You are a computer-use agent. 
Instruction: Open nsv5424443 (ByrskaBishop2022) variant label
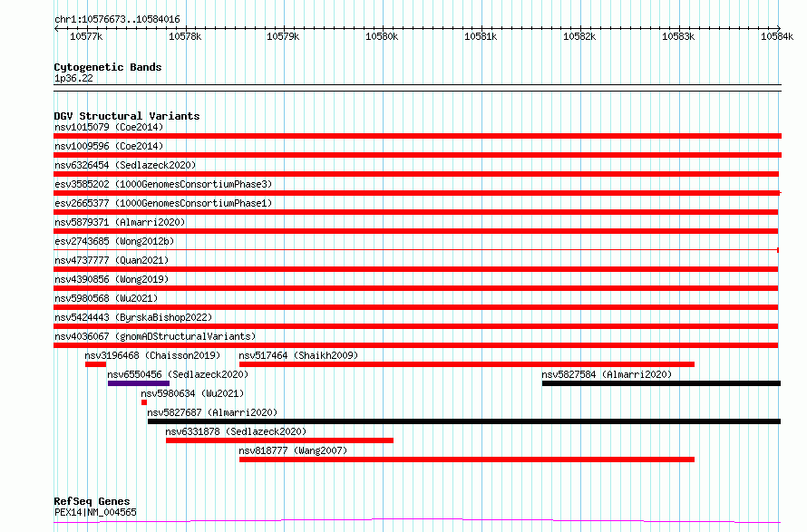point(133,317)
